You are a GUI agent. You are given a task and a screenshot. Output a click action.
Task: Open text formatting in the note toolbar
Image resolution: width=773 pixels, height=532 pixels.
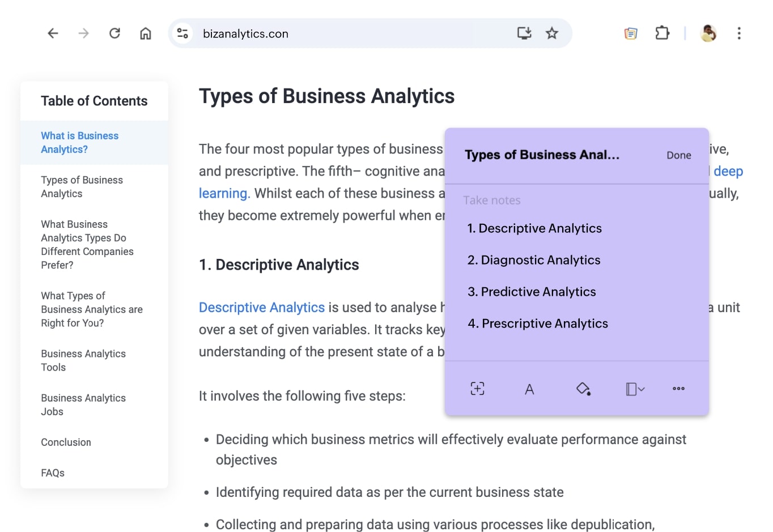point(529,389)
